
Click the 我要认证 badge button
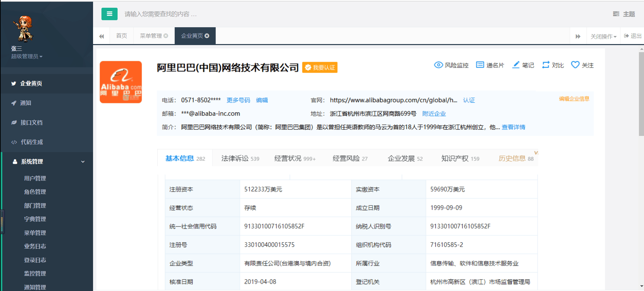click(x=320, y=67)
